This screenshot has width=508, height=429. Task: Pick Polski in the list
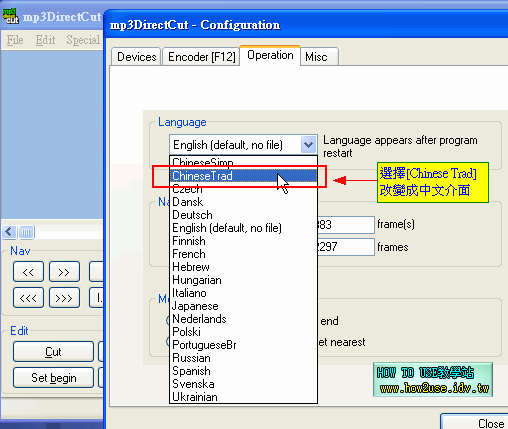point(243,332)
